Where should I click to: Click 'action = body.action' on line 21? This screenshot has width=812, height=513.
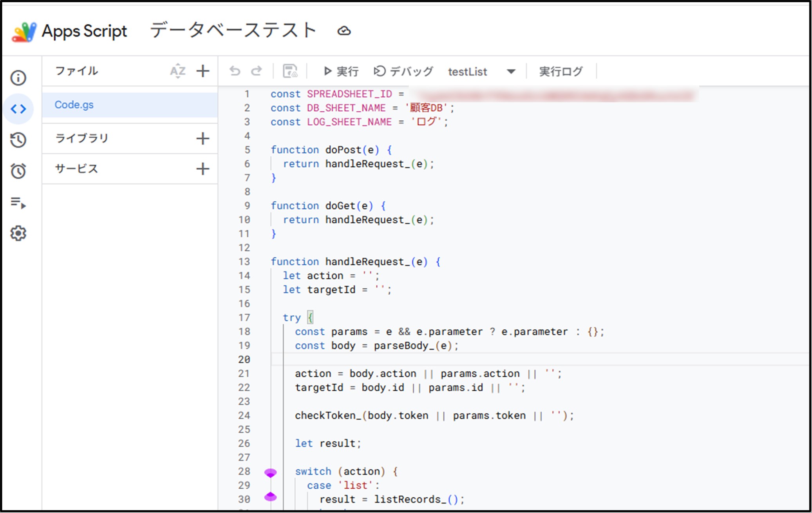tap(355, 373)
